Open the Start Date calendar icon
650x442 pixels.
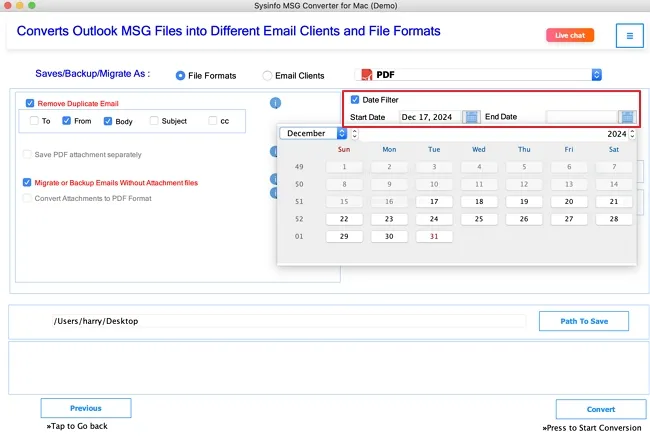point(471,117)
